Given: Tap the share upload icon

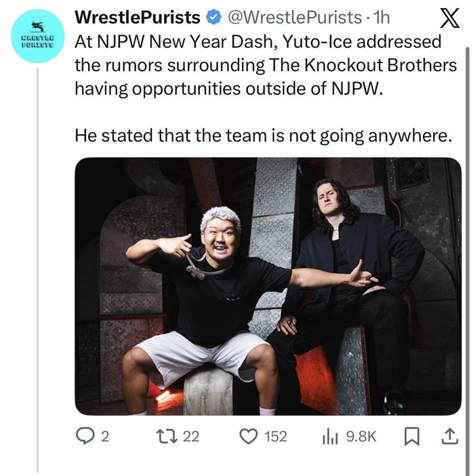Looking at the screenshot, I should (x=450, y=436).
